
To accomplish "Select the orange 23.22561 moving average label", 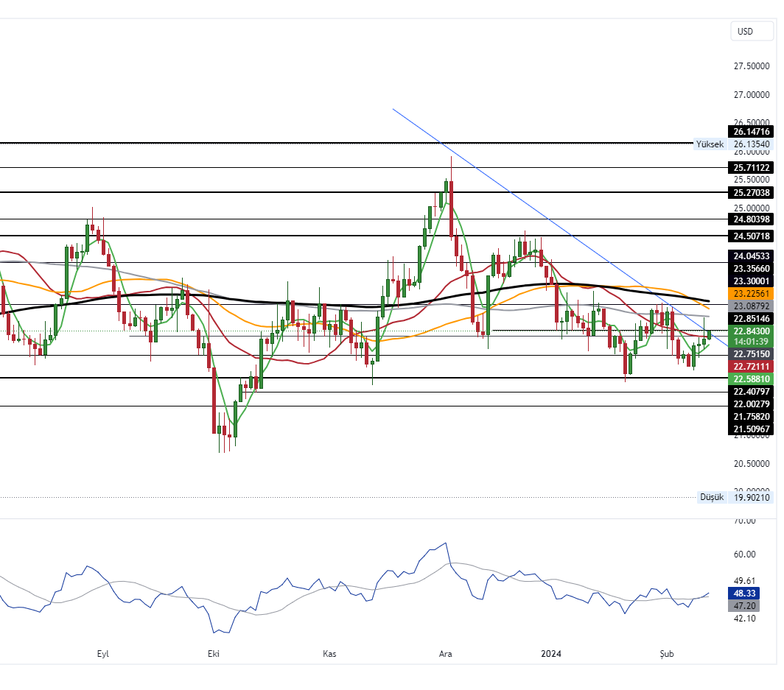I will pyautogui.click(x=751, y=293).
